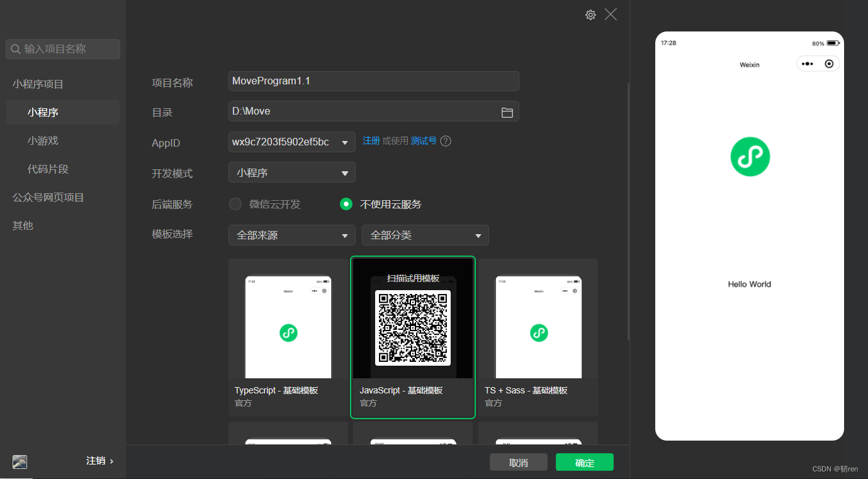This screenshot has width=868, height=479.
Task: Click Hello World text in preview
Action: pyautogui.click(x=750, y=284)
